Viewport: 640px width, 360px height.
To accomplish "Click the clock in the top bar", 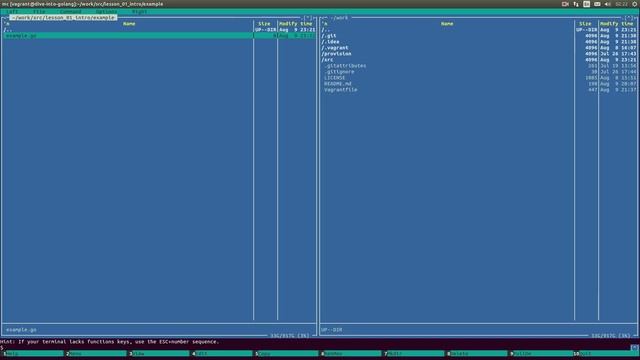I will point(621,4).
